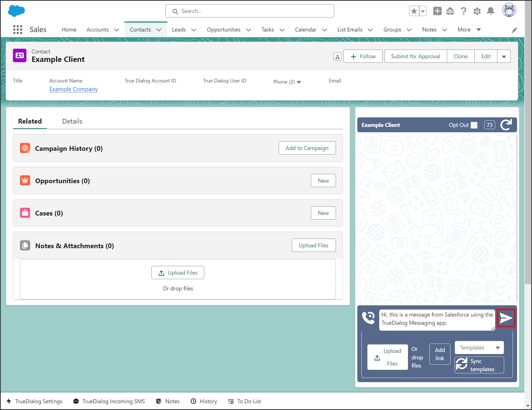This screenshot has height=410, width=532.
Task: Click the Add link button
Action: (x=440, y=354)
